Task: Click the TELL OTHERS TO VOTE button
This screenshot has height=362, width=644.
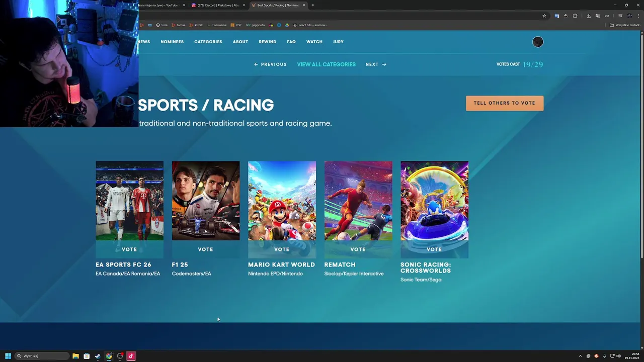Action: [x=505, y=103]
